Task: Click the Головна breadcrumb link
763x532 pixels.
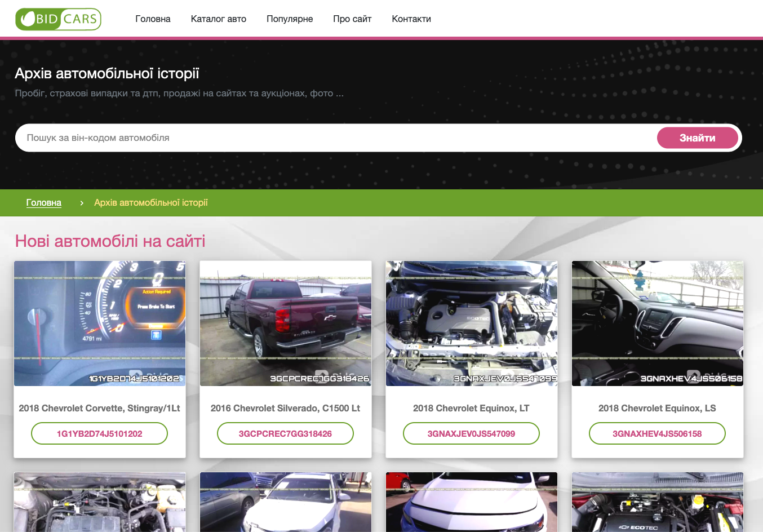Action: click(x=43, y=203)
